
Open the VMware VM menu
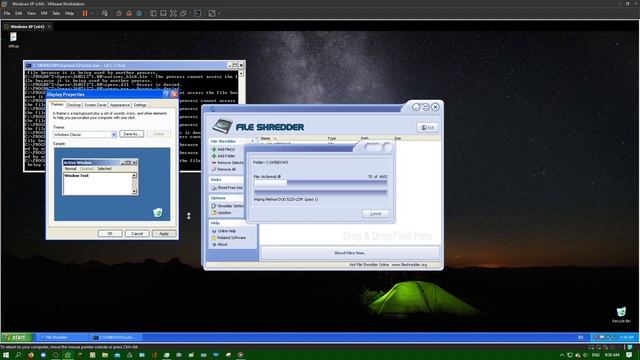(44, 13)
